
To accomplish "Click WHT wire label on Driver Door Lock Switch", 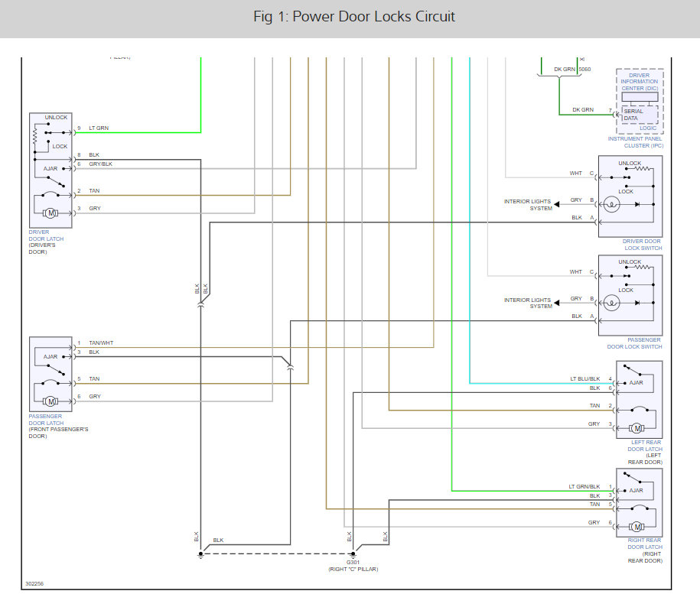I will pos(576,173).
